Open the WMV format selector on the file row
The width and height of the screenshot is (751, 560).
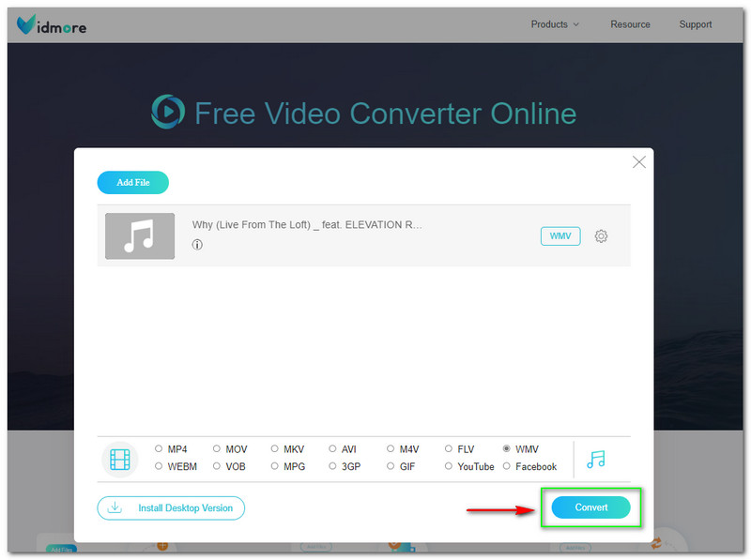(x=559, y=235)
